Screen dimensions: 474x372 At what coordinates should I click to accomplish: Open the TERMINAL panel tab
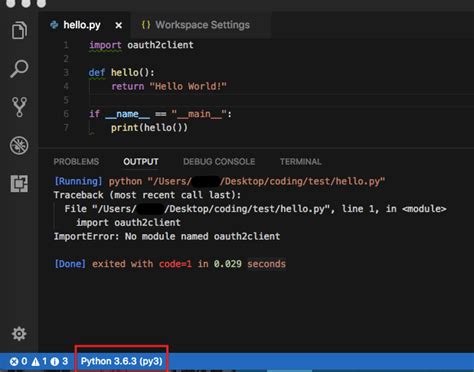(301, 162)
